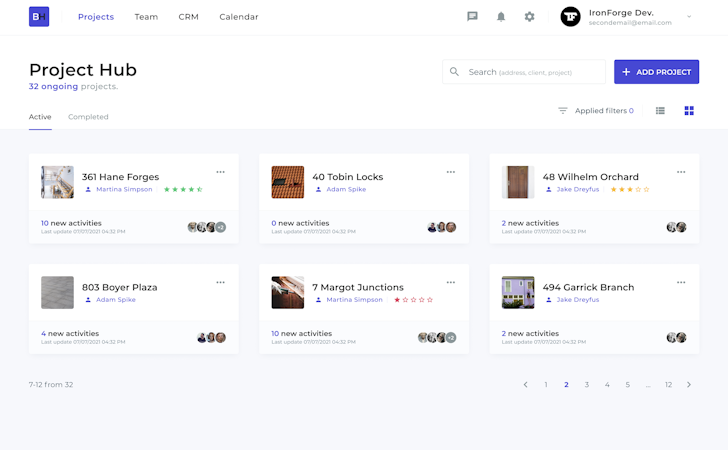Open the Calendar menu item
728x450 pixels.
click(x=239, y=17)
